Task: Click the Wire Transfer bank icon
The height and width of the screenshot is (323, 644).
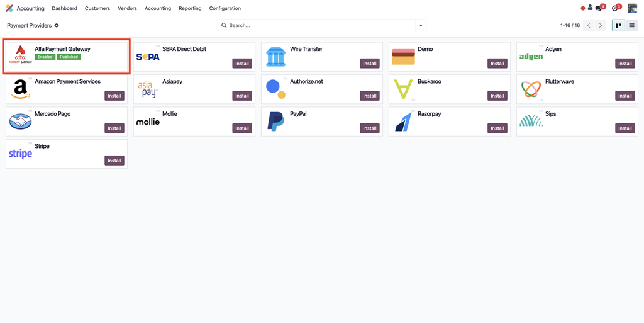Action: (275, 57)
